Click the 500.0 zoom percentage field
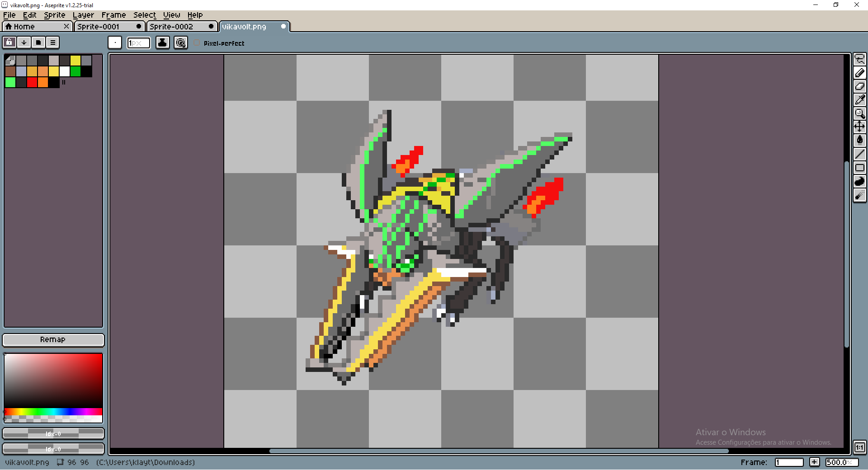868x470 pixels. point(841,462)
